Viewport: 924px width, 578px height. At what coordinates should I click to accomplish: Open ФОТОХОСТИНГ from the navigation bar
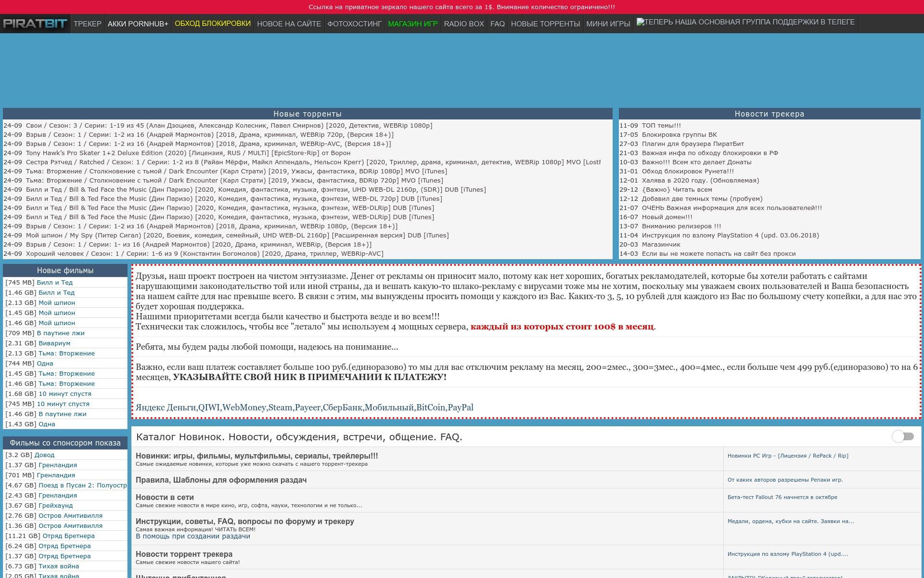[355, 24]
